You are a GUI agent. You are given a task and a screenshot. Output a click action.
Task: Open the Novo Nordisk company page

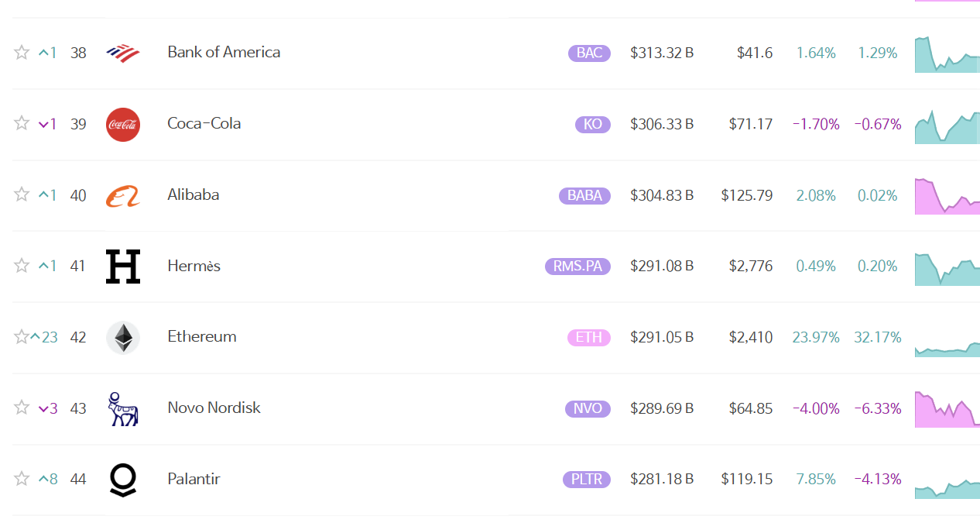(214, 408)
